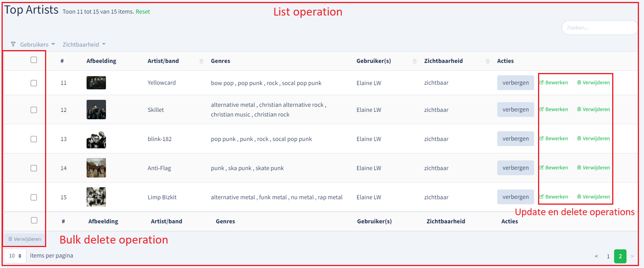Click verbergen button for blink-182
The height and width of the screenshot is (268, 644).
coord(516,139)
